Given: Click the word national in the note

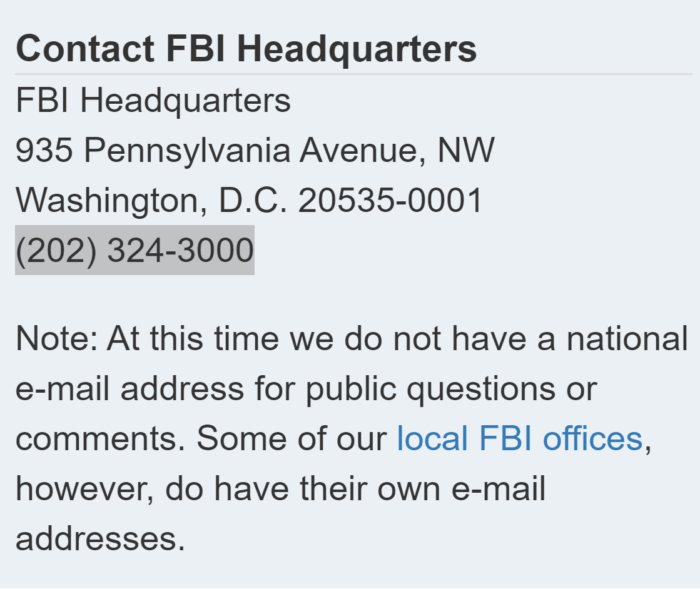Looking at the screenshot, I should coord(627,339).
